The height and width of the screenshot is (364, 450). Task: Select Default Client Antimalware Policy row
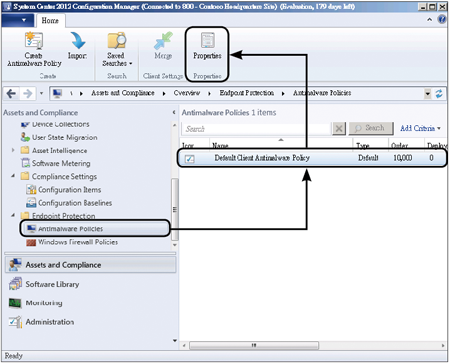click(x=313, y=158)
